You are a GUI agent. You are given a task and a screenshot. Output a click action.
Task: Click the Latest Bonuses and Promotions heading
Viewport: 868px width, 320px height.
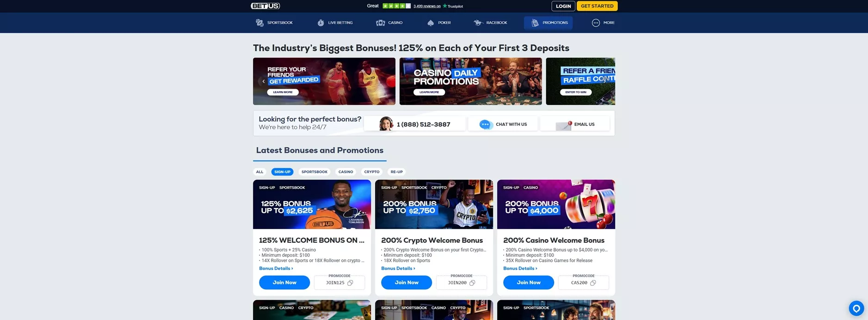[320, 150]
